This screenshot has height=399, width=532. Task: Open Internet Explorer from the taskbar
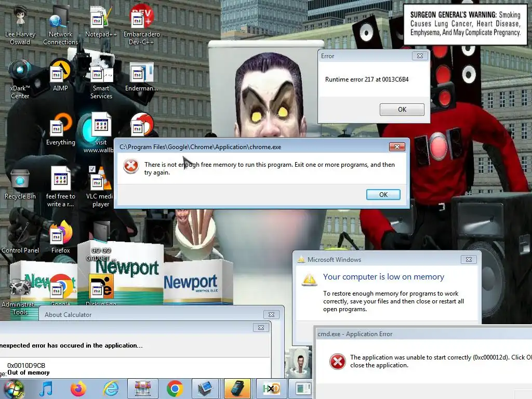tap(111, 389)
